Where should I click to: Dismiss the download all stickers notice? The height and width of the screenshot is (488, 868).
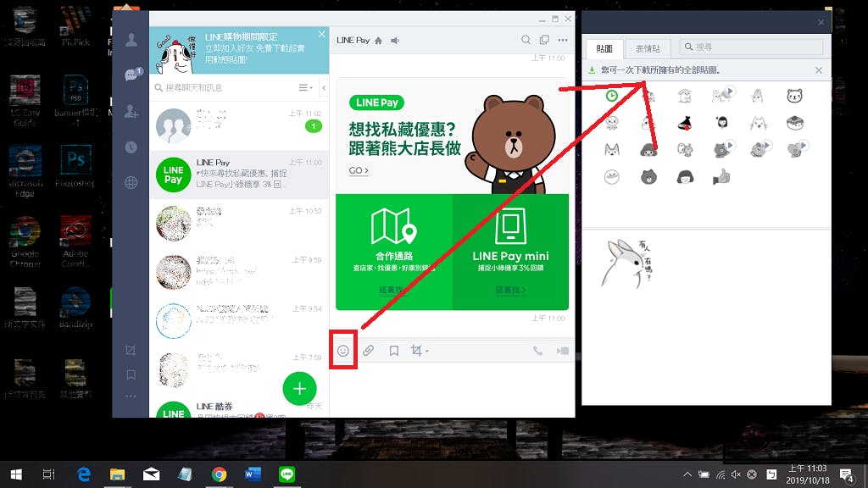tap(819, 70)
